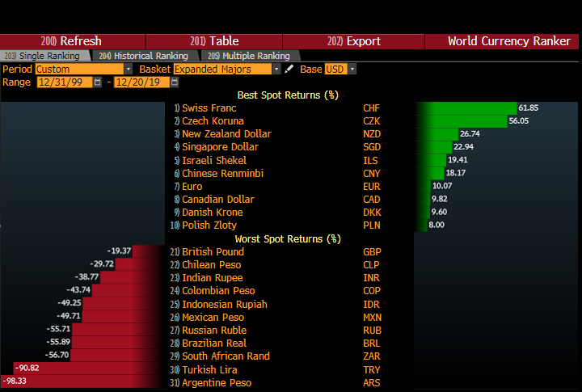Edit basket using the pencil icon
Viewport: 582px width, 392px height.
tap(289, 69)
